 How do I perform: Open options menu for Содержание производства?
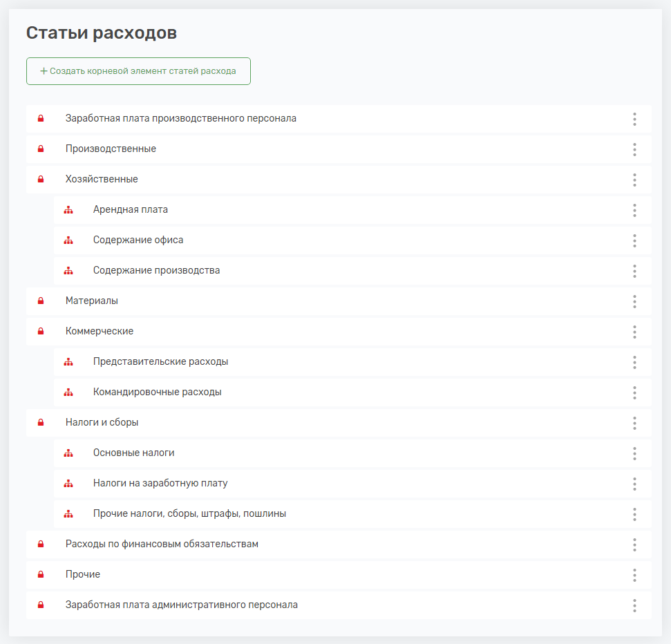point(634,271)
